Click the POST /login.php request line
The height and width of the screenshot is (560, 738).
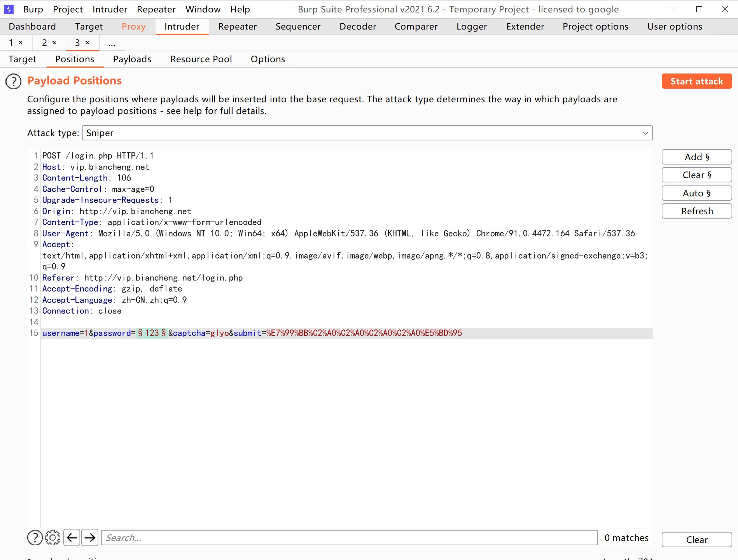coord(98,156)
